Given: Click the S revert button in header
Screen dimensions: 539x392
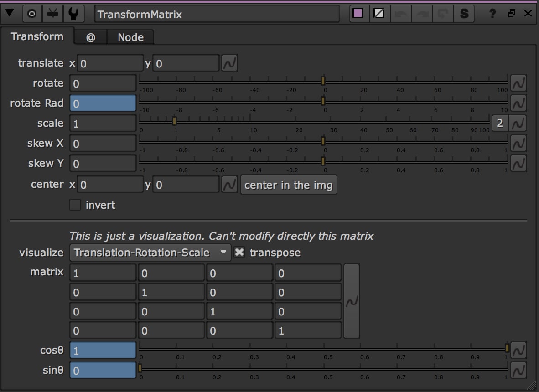Looking at the screenshot, I should pos(464,14).
